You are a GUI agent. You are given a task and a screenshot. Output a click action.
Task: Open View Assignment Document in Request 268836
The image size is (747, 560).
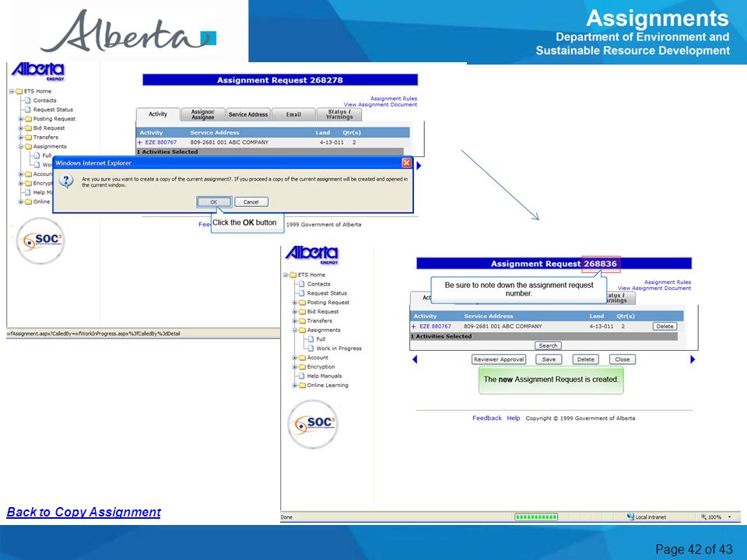tap(654, 288)
